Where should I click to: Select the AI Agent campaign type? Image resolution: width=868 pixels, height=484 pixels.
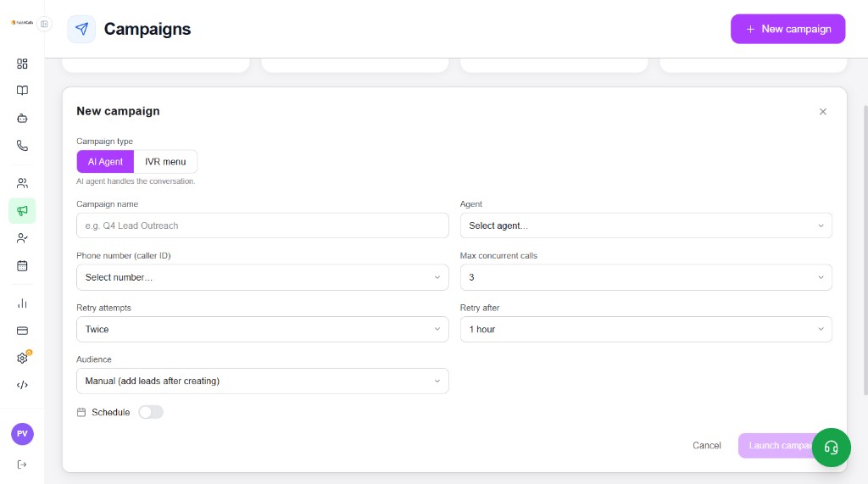pyautogui.click(x=105, y=162)
